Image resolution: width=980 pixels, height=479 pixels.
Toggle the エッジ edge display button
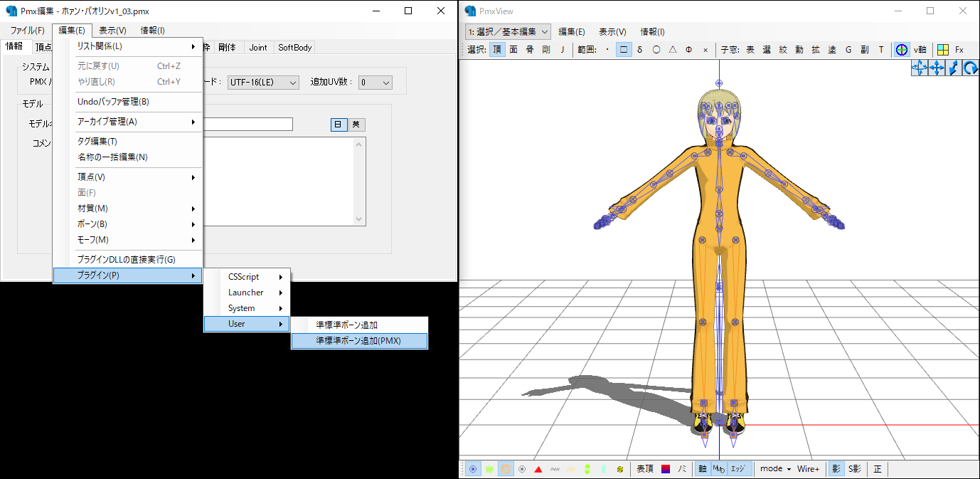738,469
